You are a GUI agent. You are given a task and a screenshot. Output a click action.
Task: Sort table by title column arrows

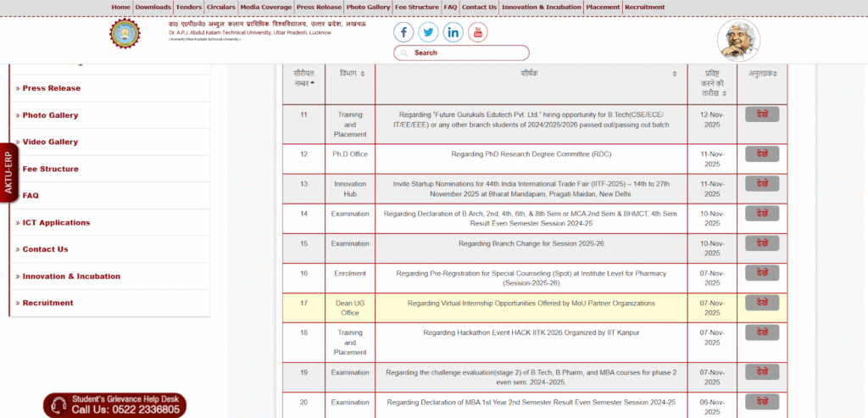pos(676,74)
